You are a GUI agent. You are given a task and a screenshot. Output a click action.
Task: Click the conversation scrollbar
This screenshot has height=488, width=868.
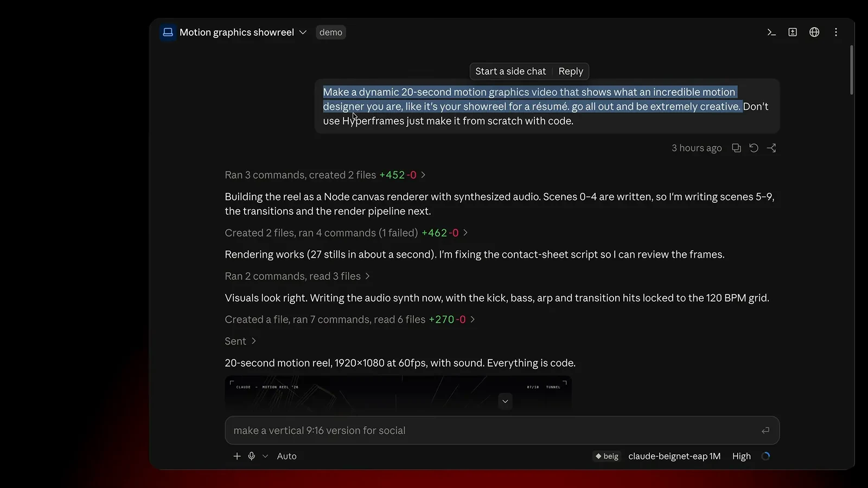coord(852,70)
